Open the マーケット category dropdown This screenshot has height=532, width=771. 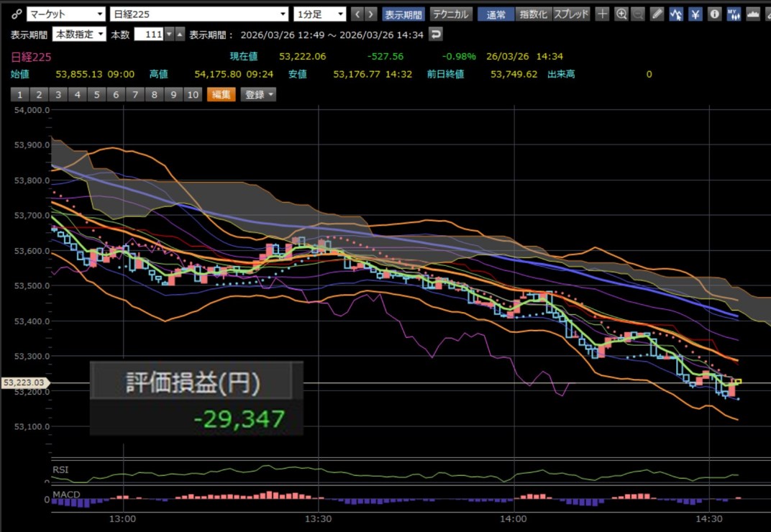point(66,14)
